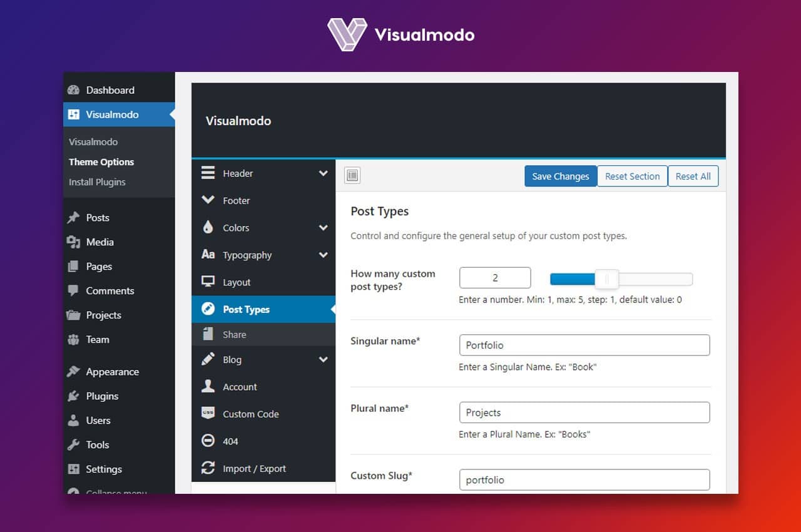This screenshot has height=532, width=801.
Task: Click the Reset Section button
Action: click(632, 176)
